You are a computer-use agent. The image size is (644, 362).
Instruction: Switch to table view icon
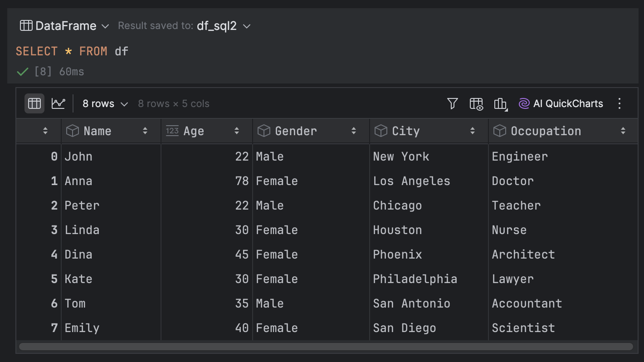pos(34,103)
